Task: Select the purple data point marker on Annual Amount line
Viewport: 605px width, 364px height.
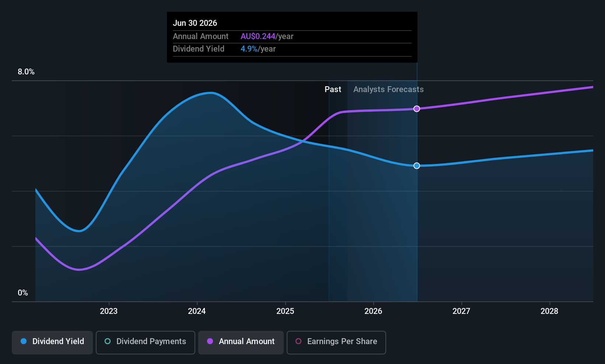Action: (417, 109)
